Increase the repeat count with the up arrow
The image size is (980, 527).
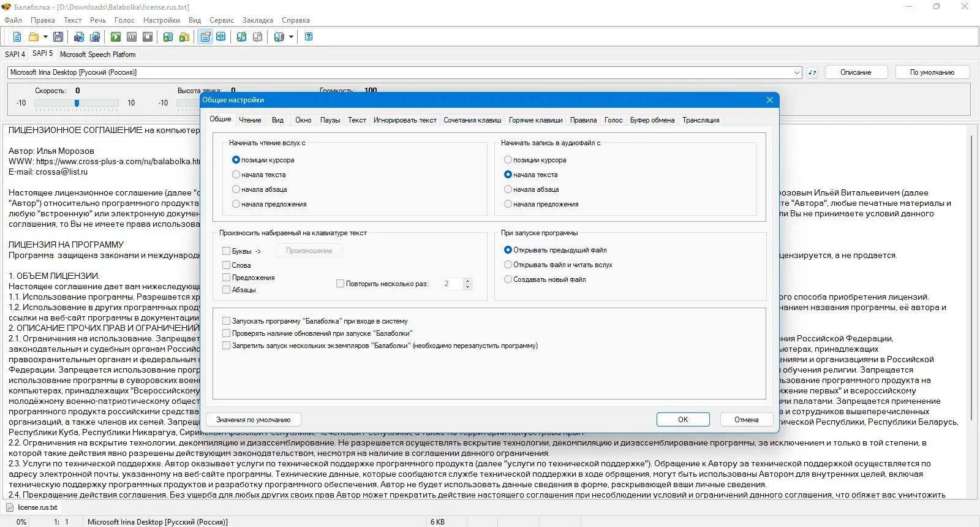coord(468,281)
